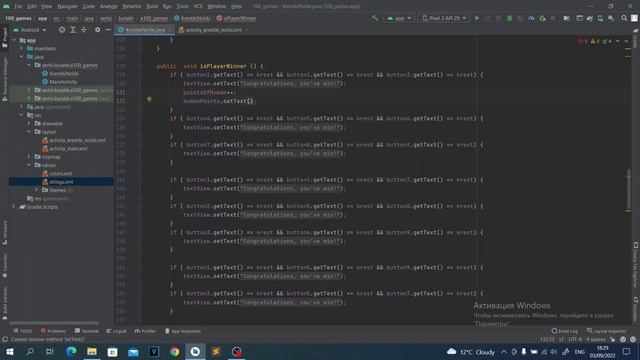Switch to activity_krestiki_noliki.xml editor tab
Screen dimensions: 640x360
tap(213, 30)
